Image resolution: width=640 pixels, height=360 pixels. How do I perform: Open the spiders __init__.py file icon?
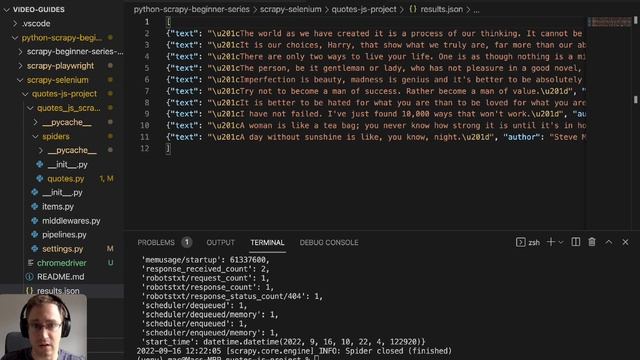[x=40, y=164]
